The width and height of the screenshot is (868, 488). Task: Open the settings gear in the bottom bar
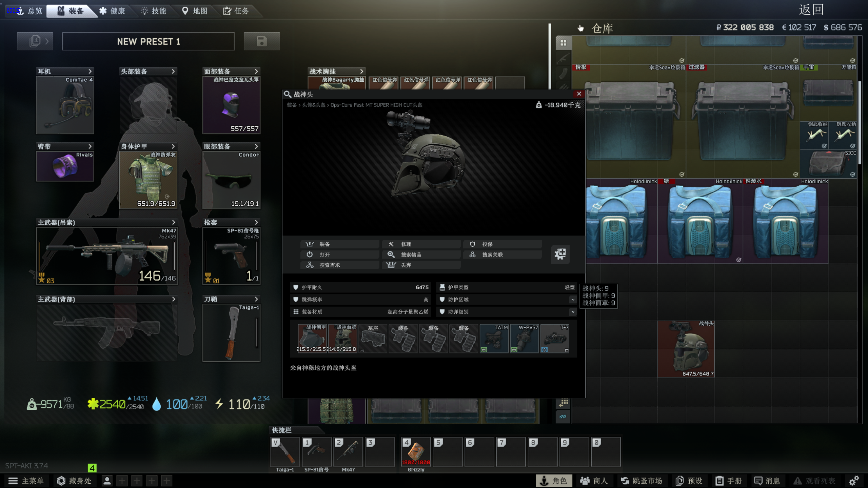854,481
